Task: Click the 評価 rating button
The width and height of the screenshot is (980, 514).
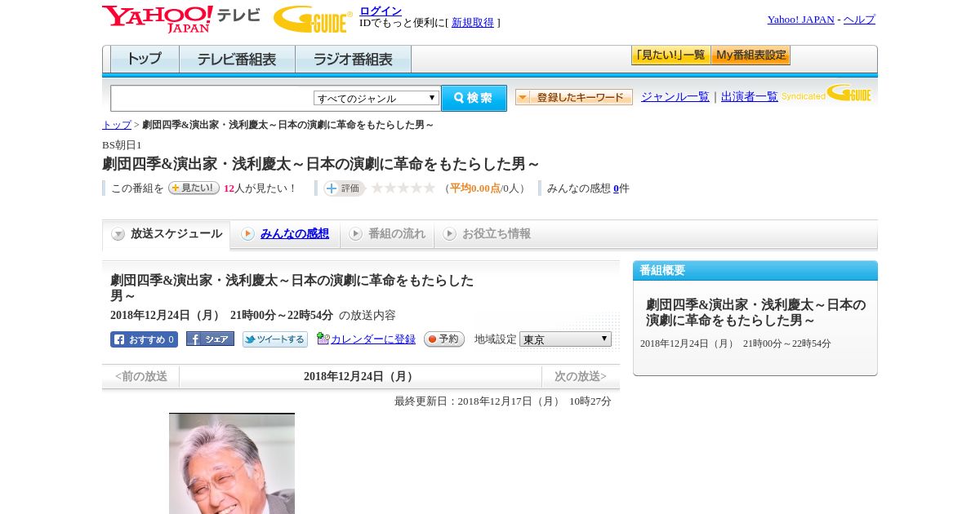Action: click(344, 188)
